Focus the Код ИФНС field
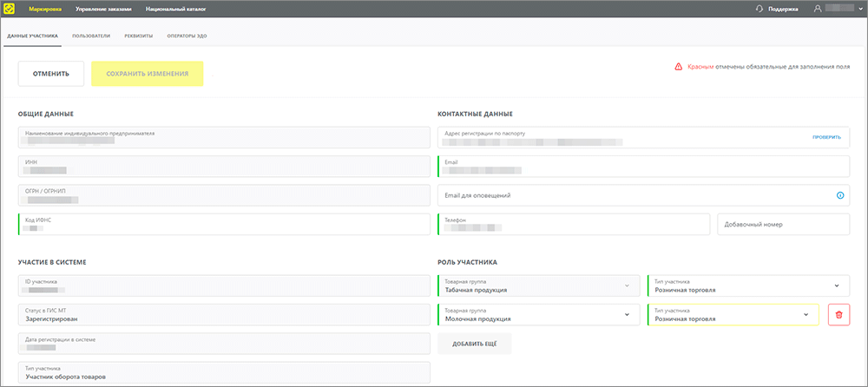868x387 pixels. tap(224, 224)
